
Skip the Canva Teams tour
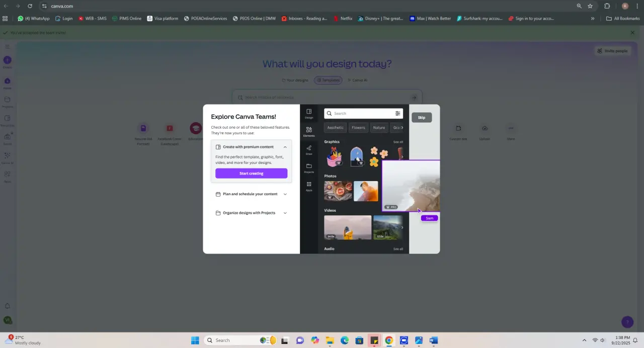click(x=422, y=118)
